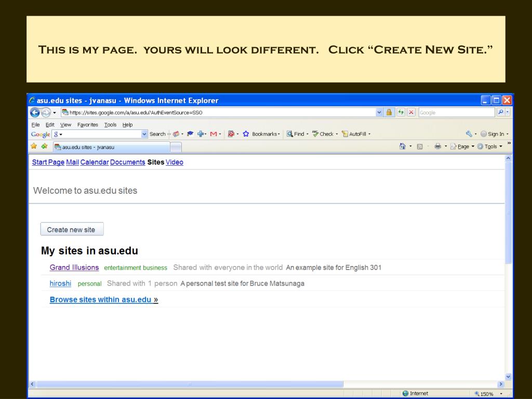Open the View menu

(x=65, y=125)
